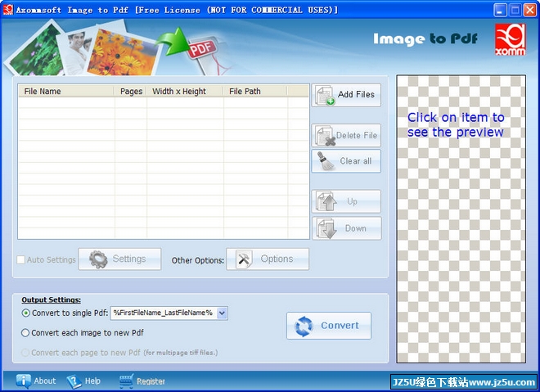Click the Delete File button
The width and height of the screenshot is (540, 392).
346,135
